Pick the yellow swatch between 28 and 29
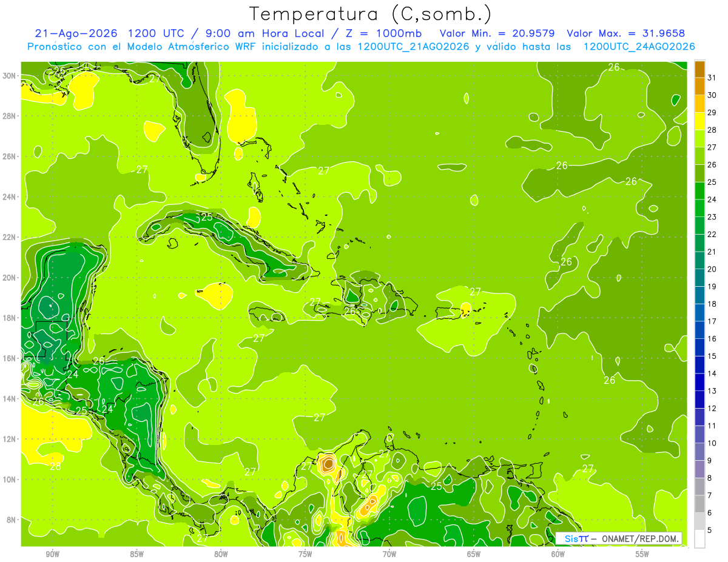The image size is (728, 562). click(x=699, y=121)
